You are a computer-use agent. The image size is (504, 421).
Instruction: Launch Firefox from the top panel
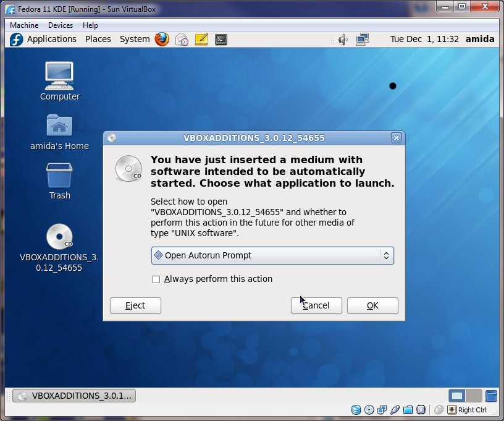[162, 39]
